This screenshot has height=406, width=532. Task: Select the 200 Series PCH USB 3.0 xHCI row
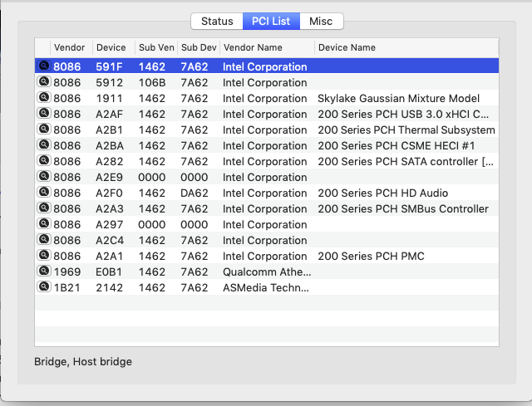tap(267, 115)
